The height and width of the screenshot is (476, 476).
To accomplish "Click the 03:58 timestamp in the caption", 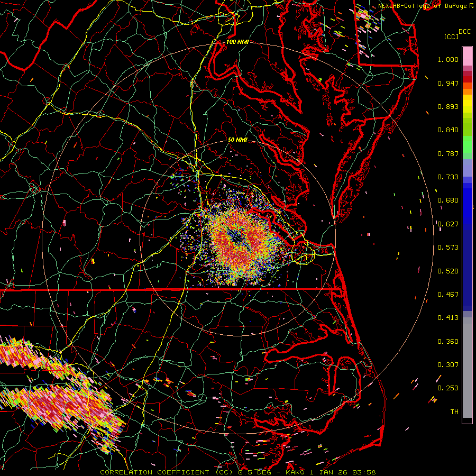I will [364, 472].
